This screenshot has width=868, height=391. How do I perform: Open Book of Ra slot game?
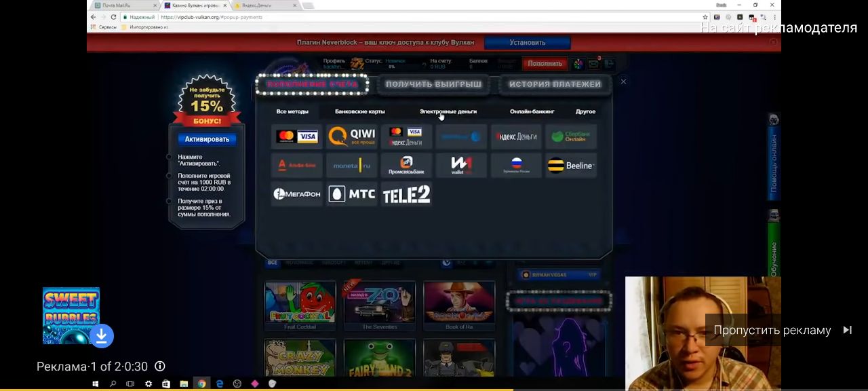tap(459, 305)
